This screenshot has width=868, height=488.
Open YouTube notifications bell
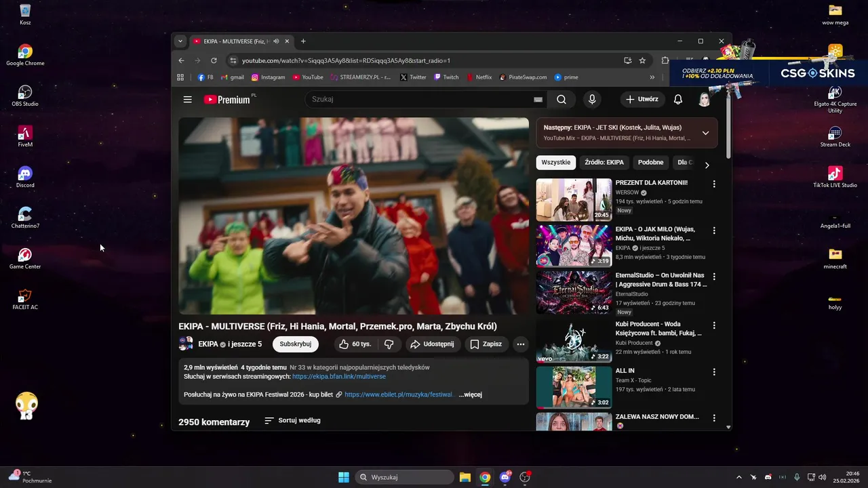[x=677, y=100]
